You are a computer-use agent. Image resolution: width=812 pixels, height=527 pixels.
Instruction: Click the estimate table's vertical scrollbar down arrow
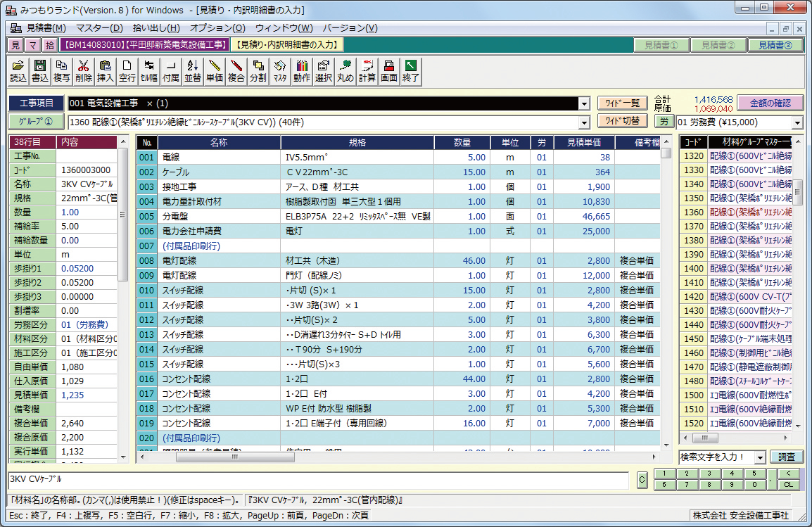[x=666, y=445]
